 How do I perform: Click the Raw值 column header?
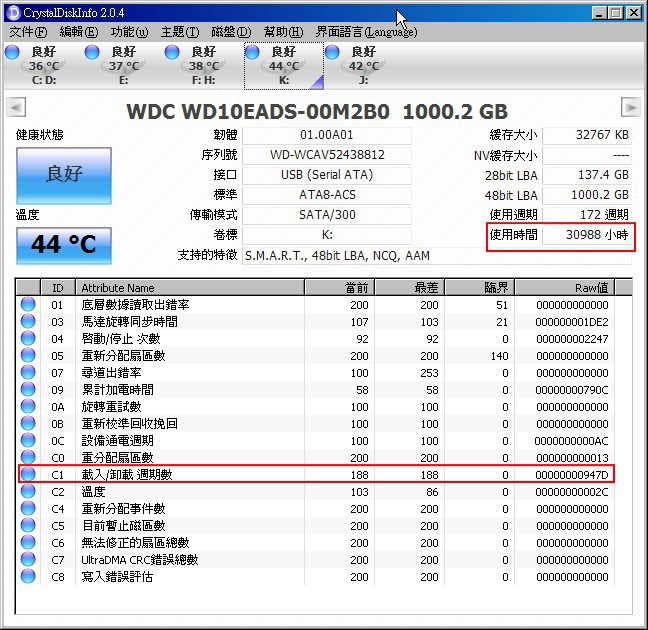coord(565,288)
